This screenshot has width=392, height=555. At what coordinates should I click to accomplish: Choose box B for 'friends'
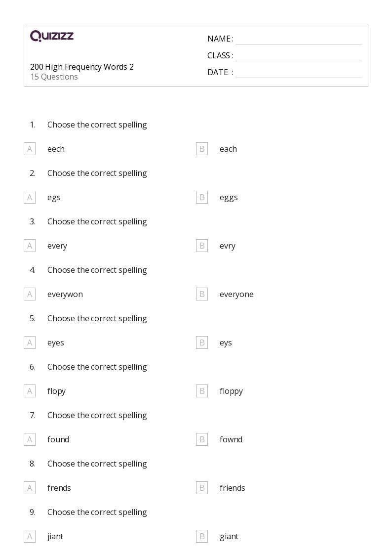pos(202,488)
